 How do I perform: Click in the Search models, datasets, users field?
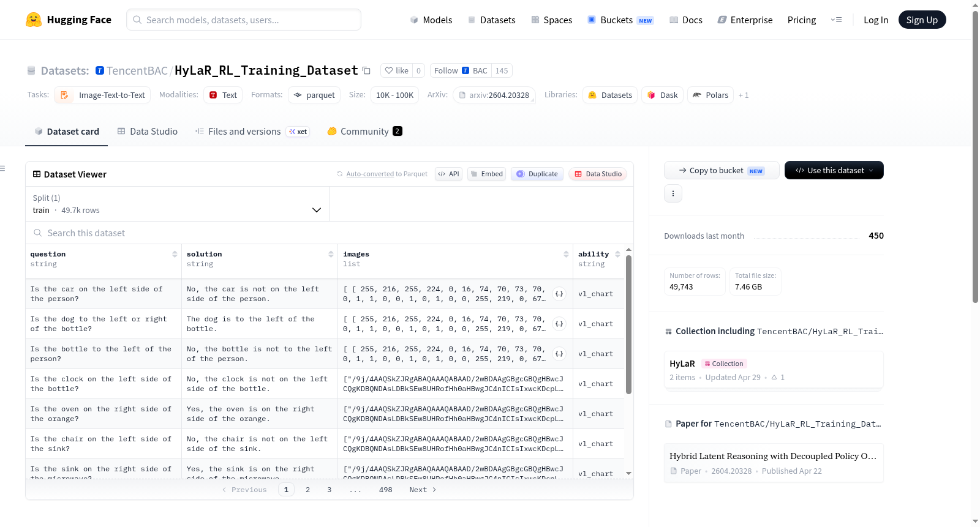tap(244, 20)
